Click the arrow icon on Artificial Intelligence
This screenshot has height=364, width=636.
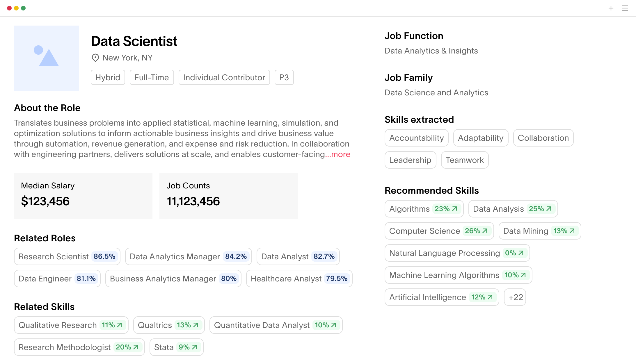(490, 297)
